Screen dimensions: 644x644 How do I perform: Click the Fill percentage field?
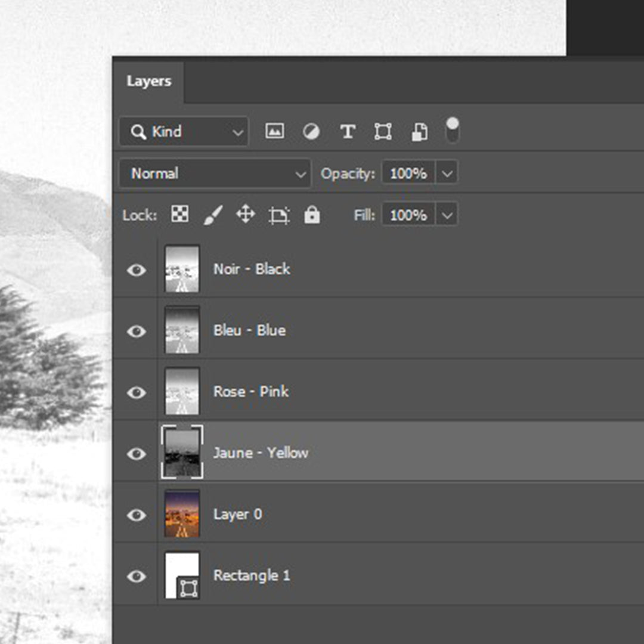point(408,215)
